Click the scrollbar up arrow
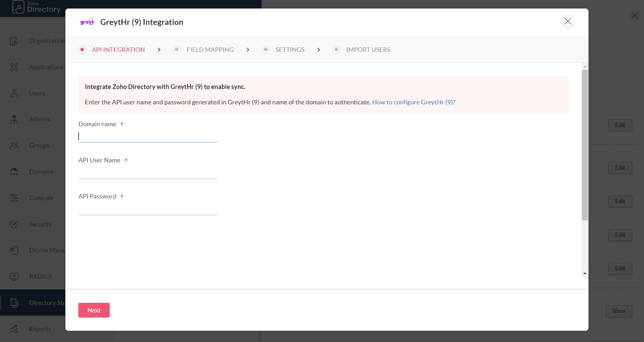Image resolution: width=644 pixels, height=342 pixels. pyautogui.click(x=585, y=66)
